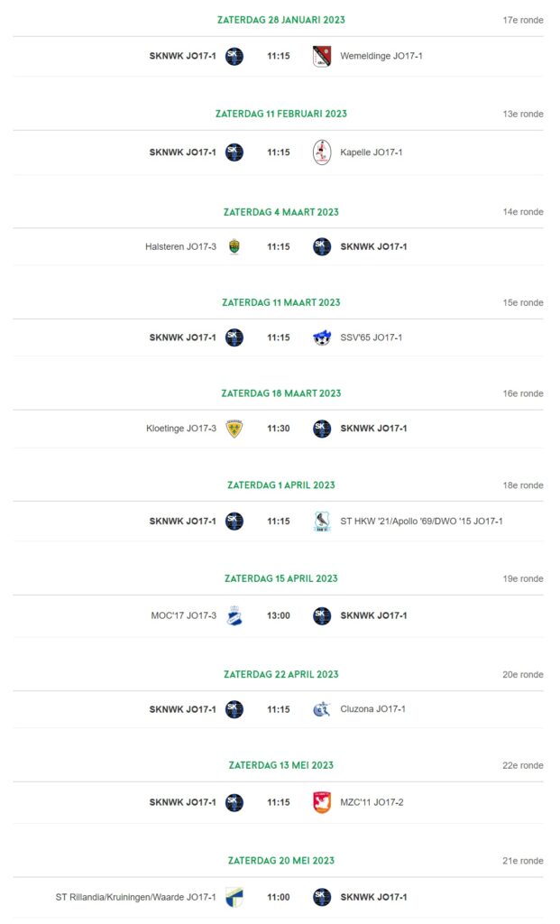Click the Kapelle JO17-1 club logo
This screenshot has height=924, width=560.
click(x=322, y=152)
